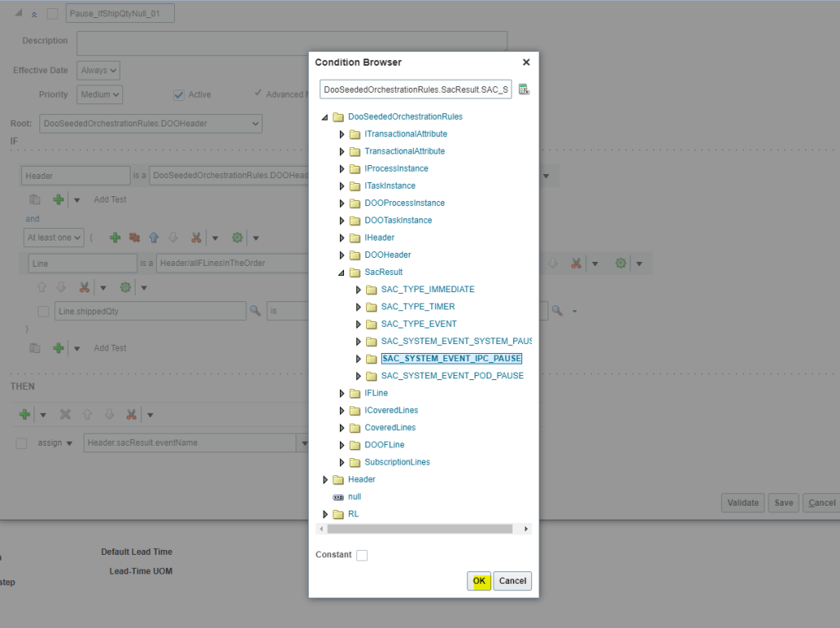Click the green plus in THEN section
Viewport: 840px width, 628px height.
[x=25, y=415]
